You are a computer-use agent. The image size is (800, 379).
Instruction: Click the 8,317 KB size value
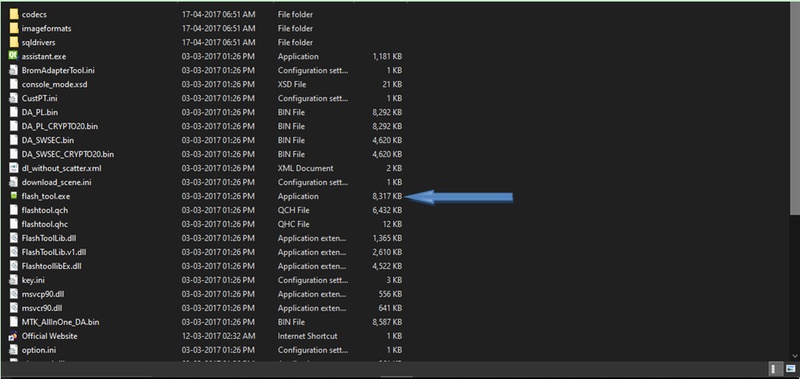coord(387,196)
